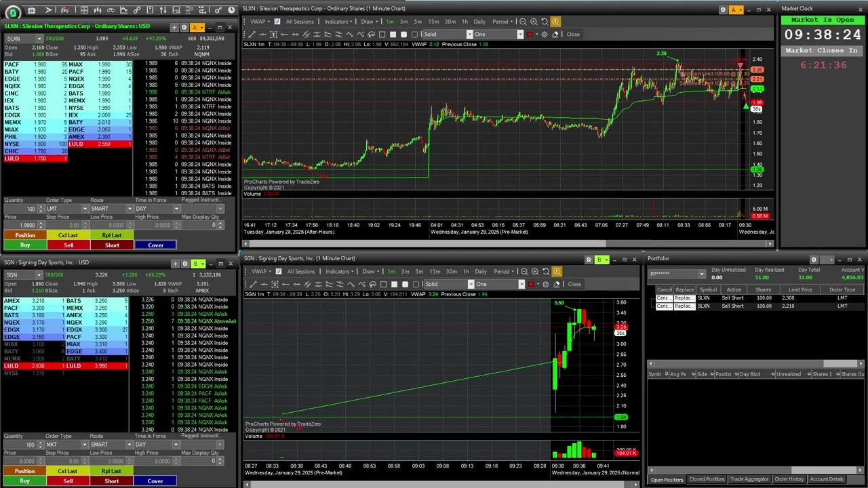Screen dimensions: 868x488
Task: Select the trend line draw tool on the SLXN chart
Action: [252, 35]
